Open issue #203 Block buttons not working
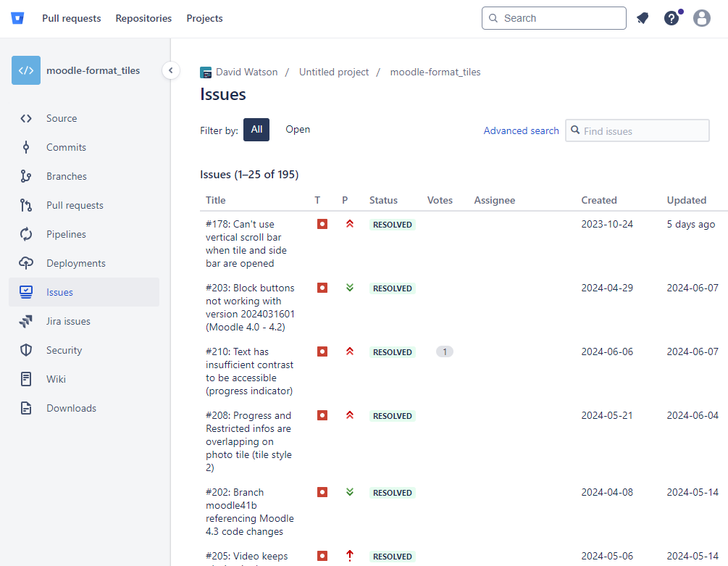The width and height of the screenshot is (728, 566). click(250, 307)
